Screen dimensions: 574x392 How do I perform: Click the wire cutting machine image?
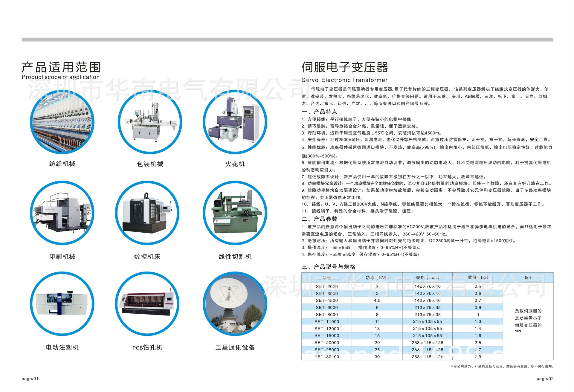point(235,213)
